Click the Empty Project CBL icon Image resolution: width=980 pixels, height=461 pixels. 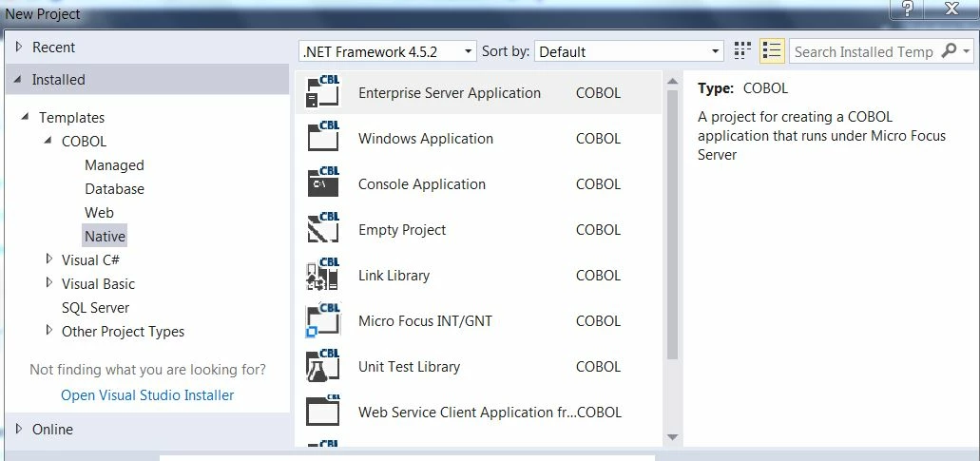point(322,229)
